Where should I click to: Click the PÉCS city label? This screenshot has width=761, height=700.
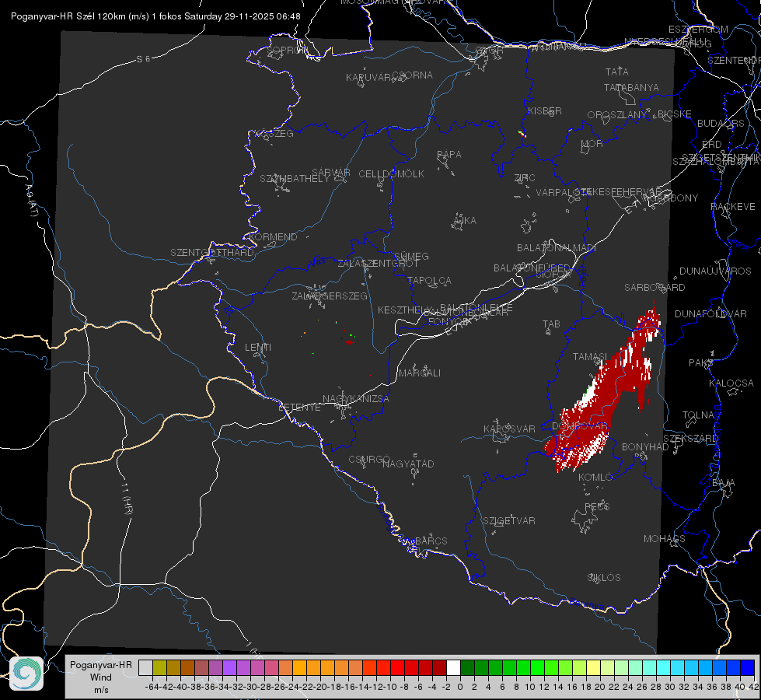point(597,506)
